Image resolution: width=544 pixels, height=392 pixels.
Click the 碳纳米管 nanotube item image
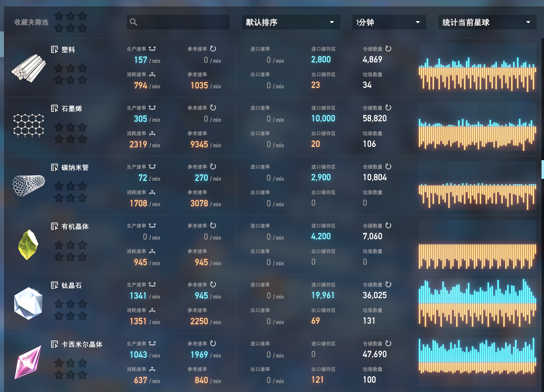[28, 183]
